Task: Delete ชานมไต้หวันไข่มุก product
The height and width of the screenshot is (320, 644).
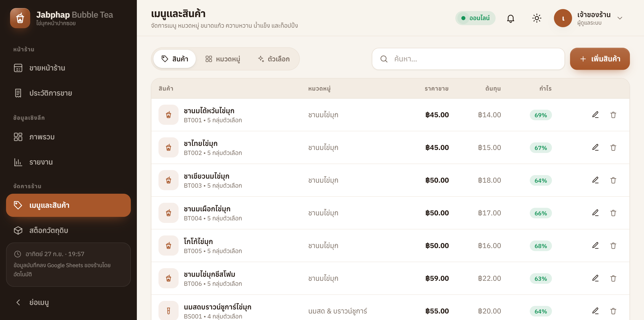Action: pyautogui.click(x=613, y=115)
